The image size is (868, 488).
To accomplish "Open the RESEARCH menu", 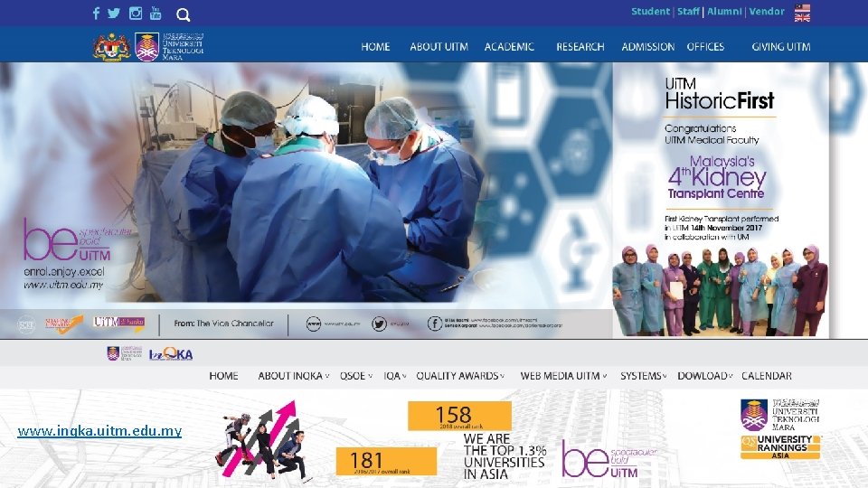I will click(x=580, y=47).
